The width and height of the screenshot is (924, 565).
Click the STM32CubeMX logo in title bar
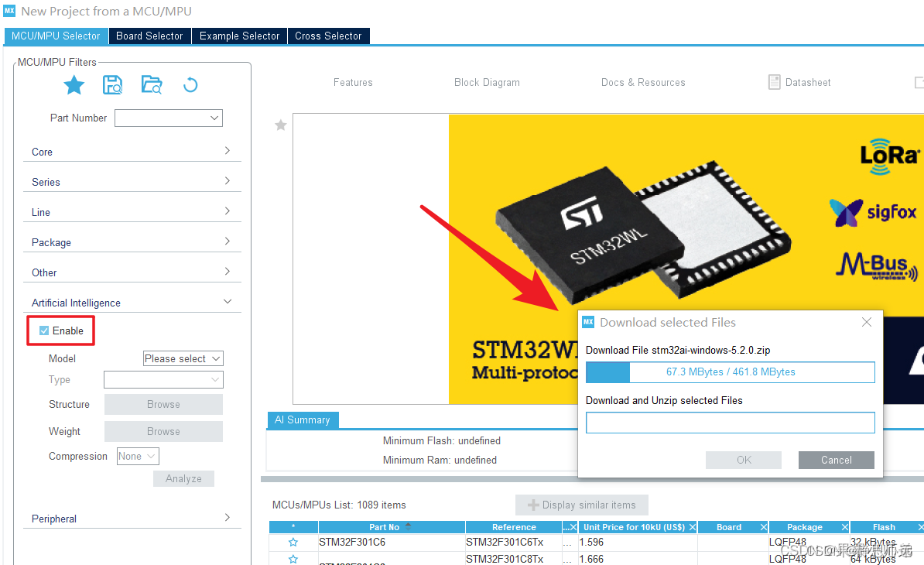9,11
